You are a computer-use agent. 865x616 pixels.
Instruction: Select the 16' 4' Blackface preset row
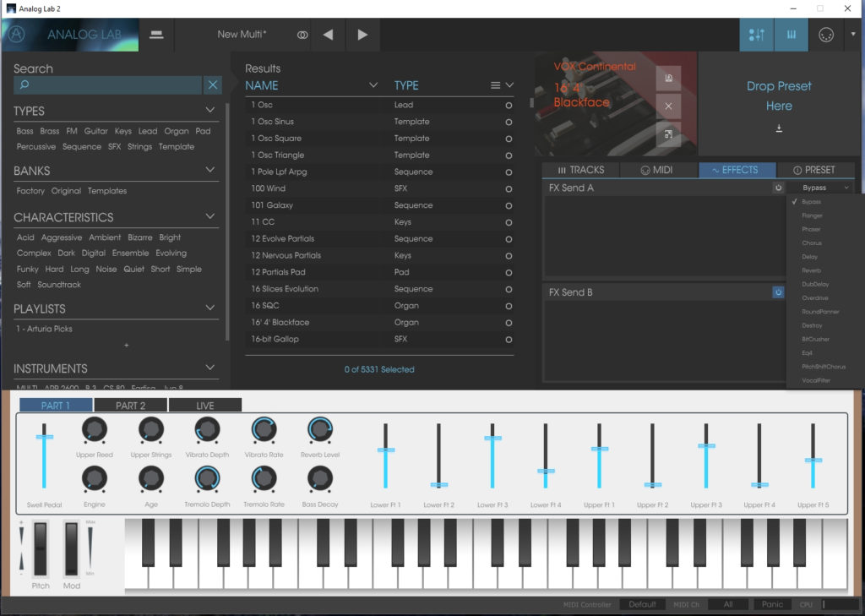click(379, 322)
